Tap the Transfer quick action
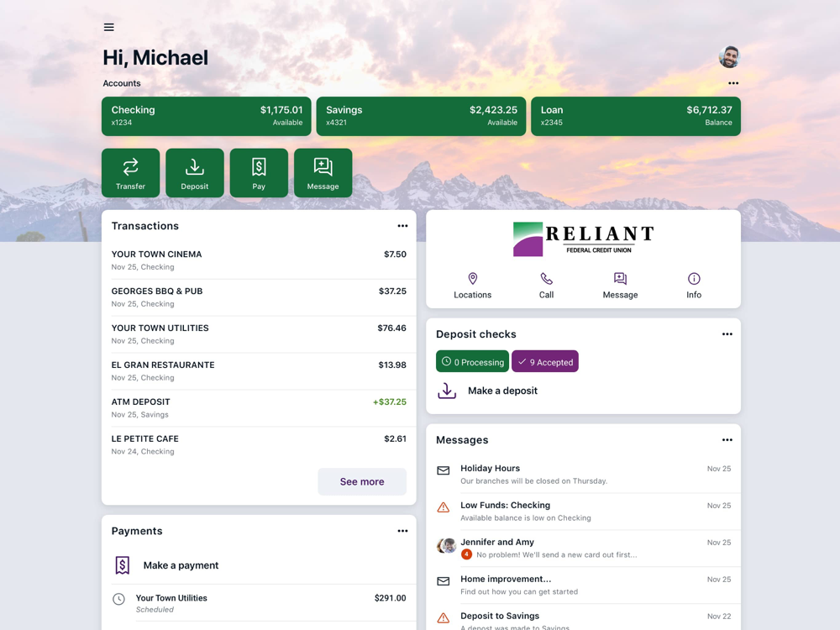The width and height of the screenshot is (840, 630). (131, 173)
